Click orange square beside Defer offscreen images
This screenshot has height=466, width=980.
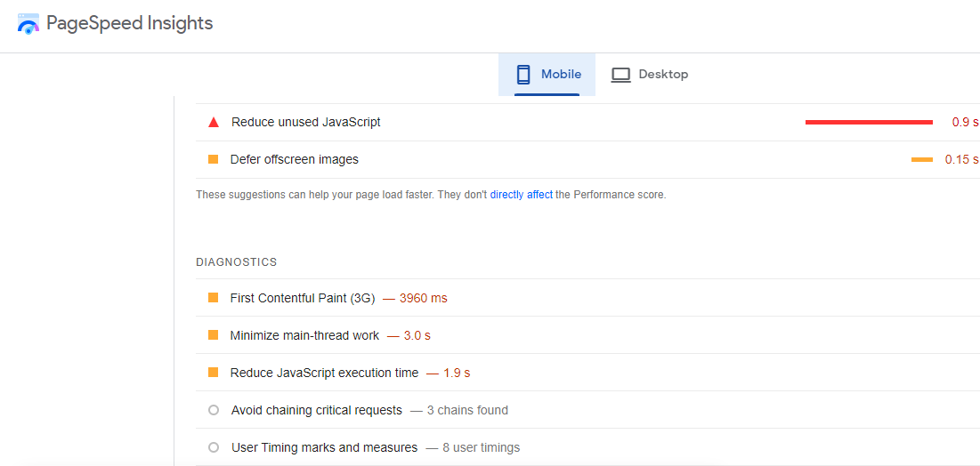(x=213, y=159)
